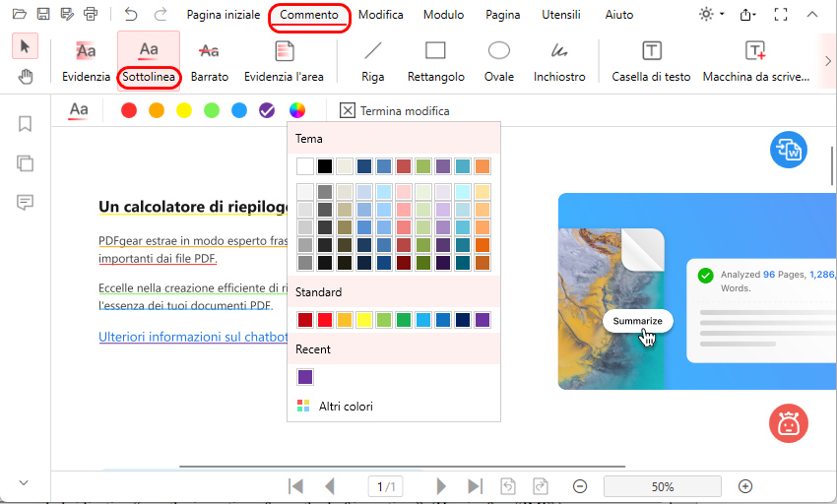This screenshot has height=504, width=837.
Task: Show more toolbar tools with right arrow
Action: 828,61
